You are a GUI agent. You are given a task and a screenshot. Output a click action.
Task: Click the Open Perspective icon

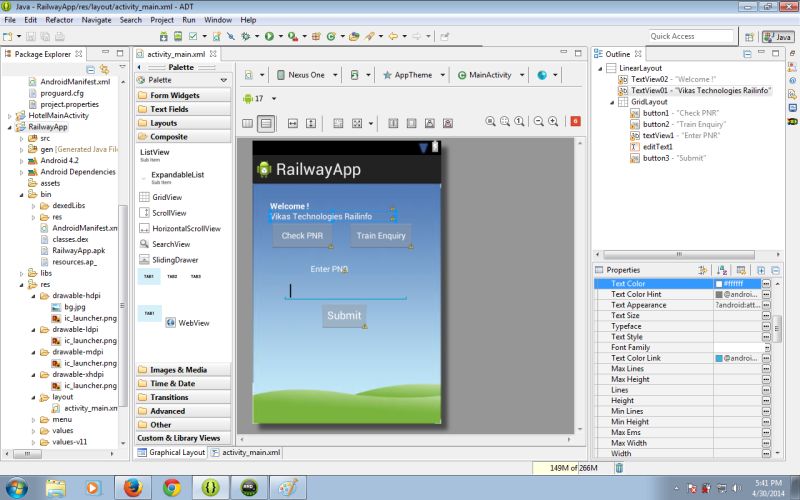click(x=749, y=37)
